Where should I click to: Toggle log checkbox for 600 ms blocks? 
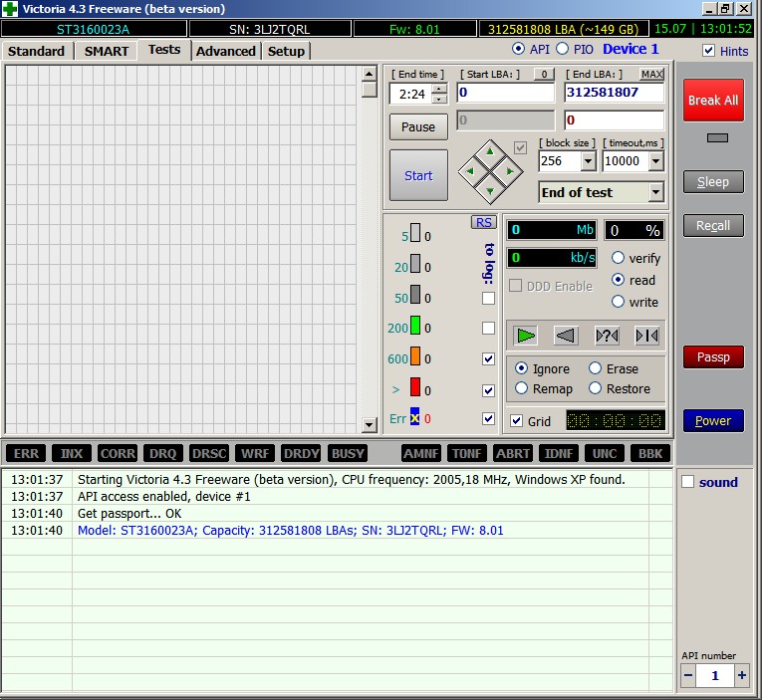pyautogui.click(x=488, y=358)
